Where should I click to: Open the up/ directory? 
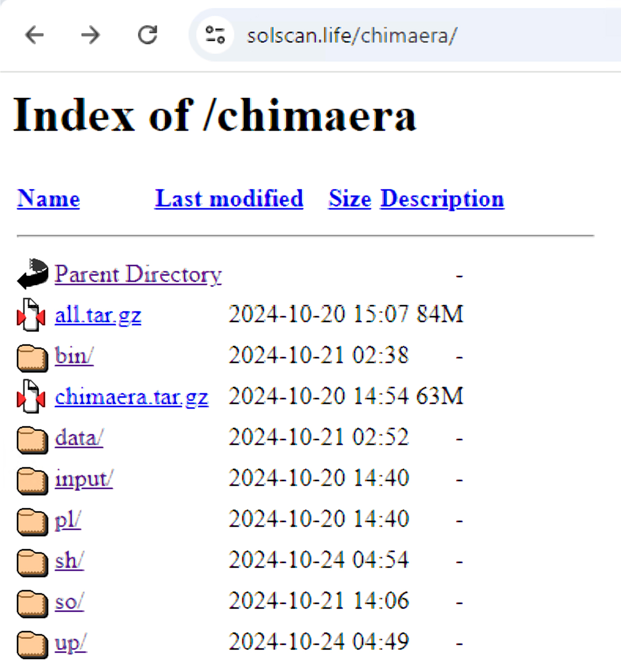(71, 643)
